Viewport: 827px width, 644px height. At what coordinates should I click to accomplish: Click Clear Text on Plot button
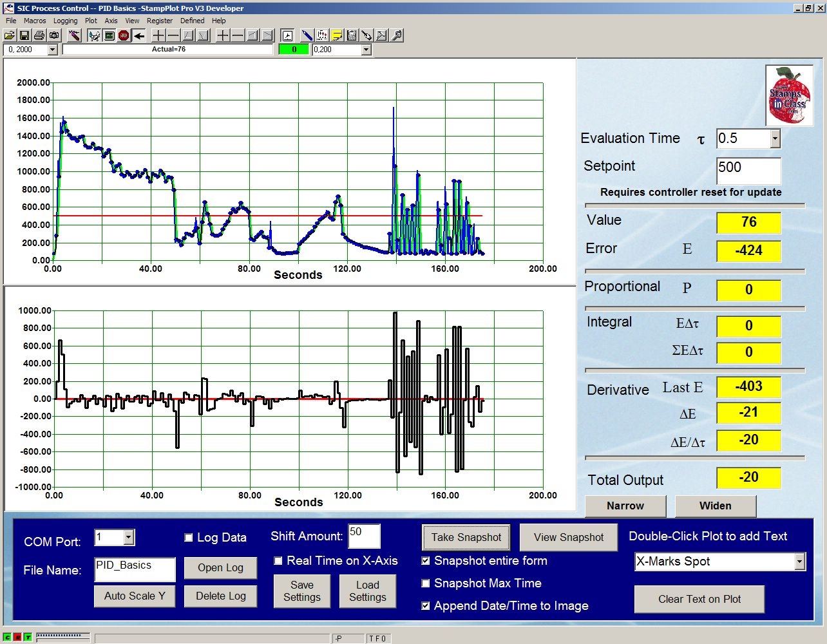click(699, 599)
